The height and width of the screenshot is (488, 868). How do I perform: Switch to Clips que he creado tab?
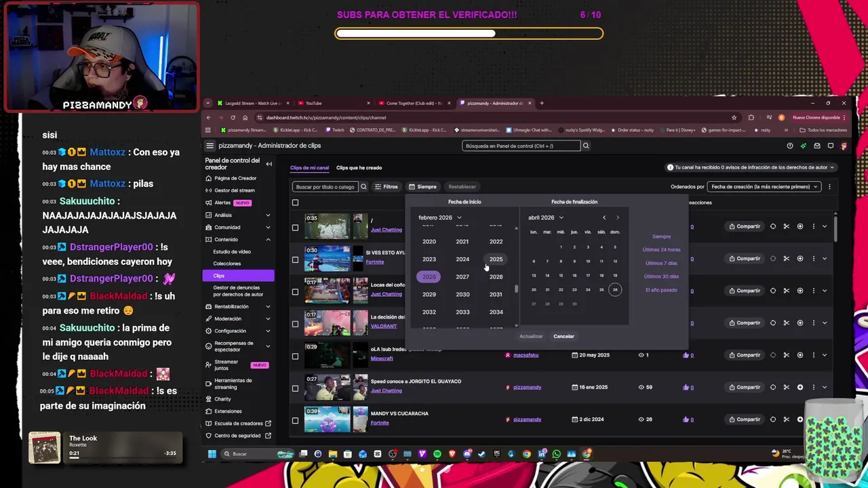pos(359,167)
